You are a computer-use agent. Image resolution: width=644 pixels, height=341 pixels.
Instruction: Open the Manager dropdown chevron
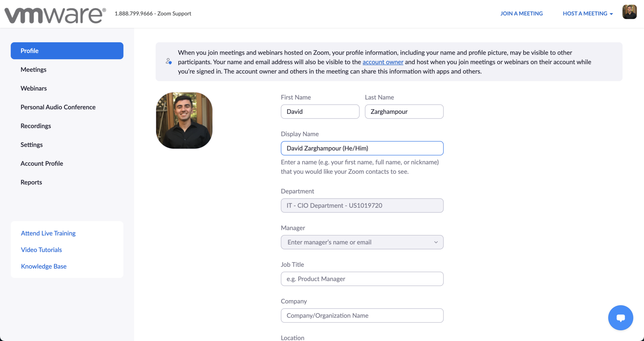click(x=436, y=242)
